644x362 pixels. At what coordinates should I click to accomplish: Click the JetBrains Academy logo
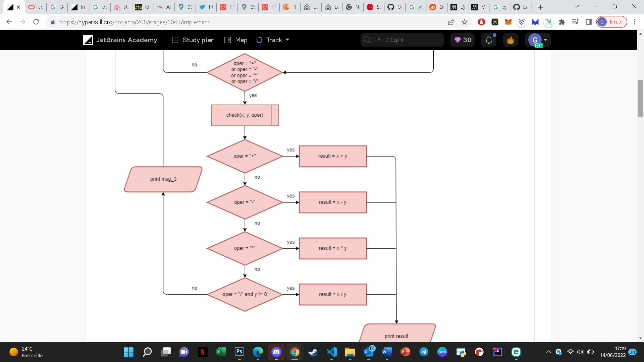(120, 40)
